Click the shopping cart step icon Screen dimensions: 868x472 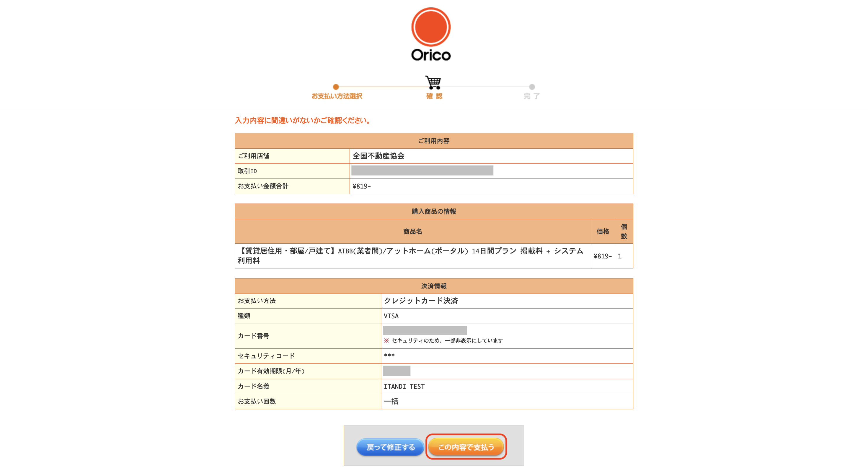[x=433, y=82]
